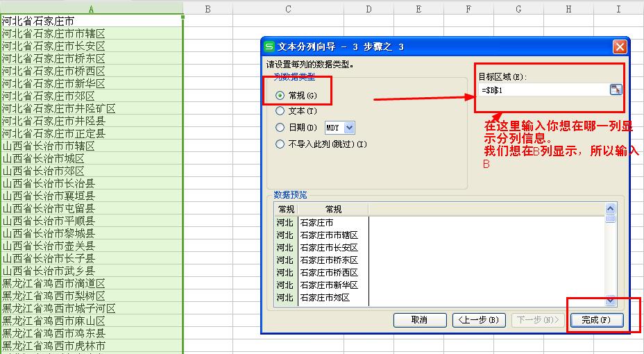Viewport: 644px width, 354px height.
Task: Click the 完成 (F) button
Action: [596, 320]
